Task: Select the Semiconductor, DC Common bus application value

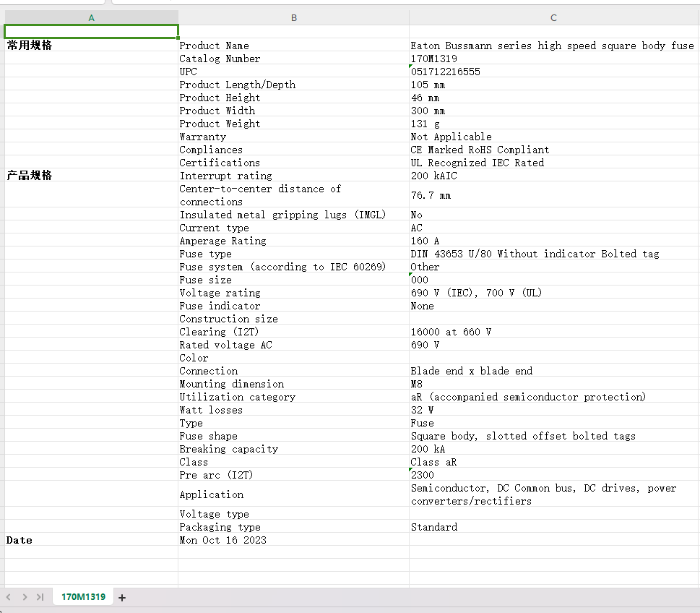Action: click(x=554, y=494)
